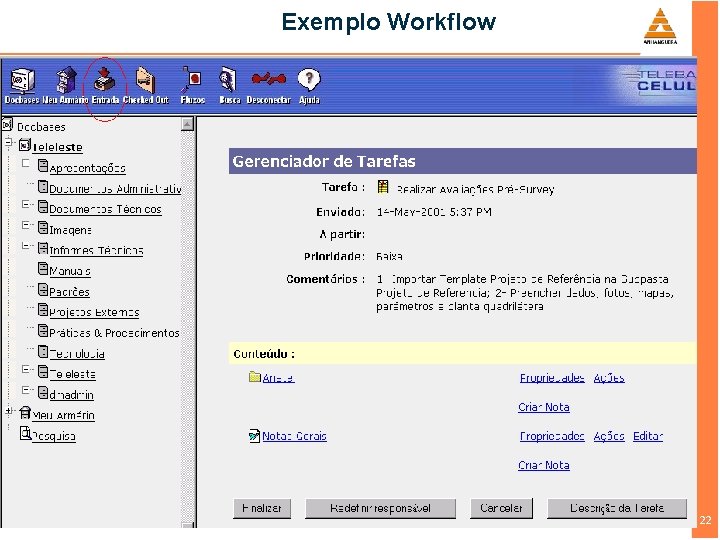Click the Finalizar button
This screenshot has height=540, width=720.
click(262, 508)
